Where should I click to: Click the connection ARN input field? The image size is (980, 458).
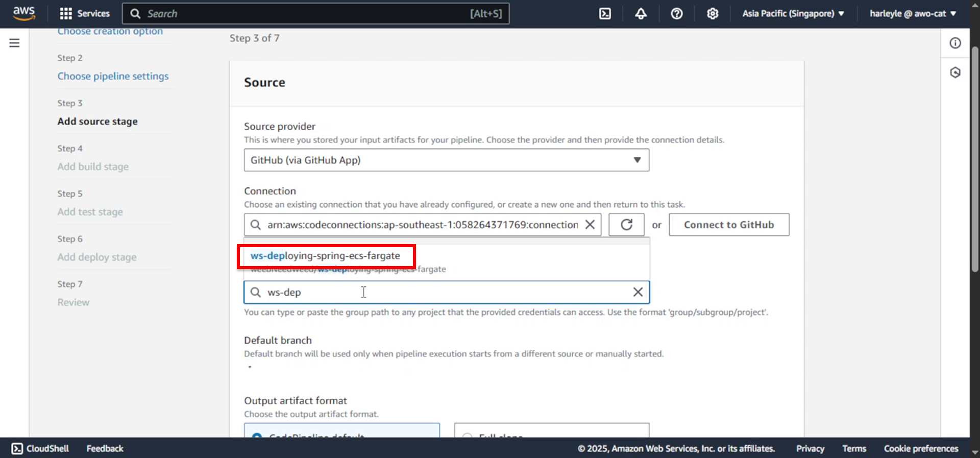pyautogui.click(x=423, y=225)
